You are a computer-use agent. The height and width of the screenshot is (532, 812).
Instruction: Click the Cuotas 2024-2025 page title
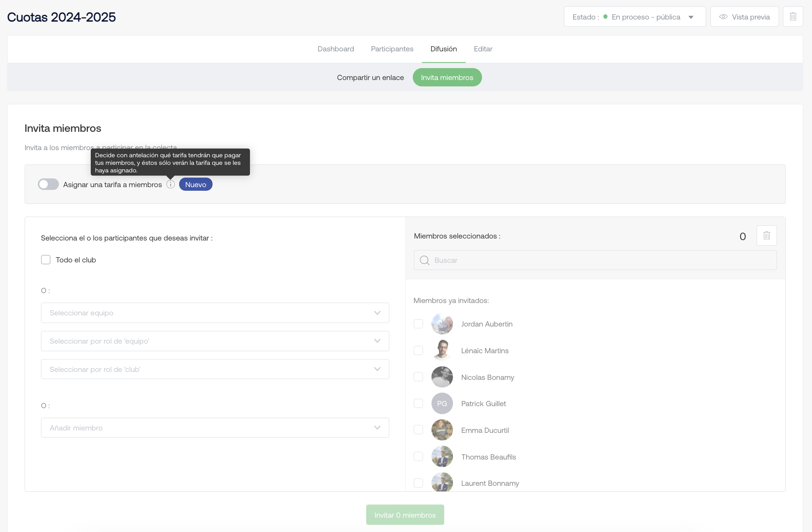point(61,17)
